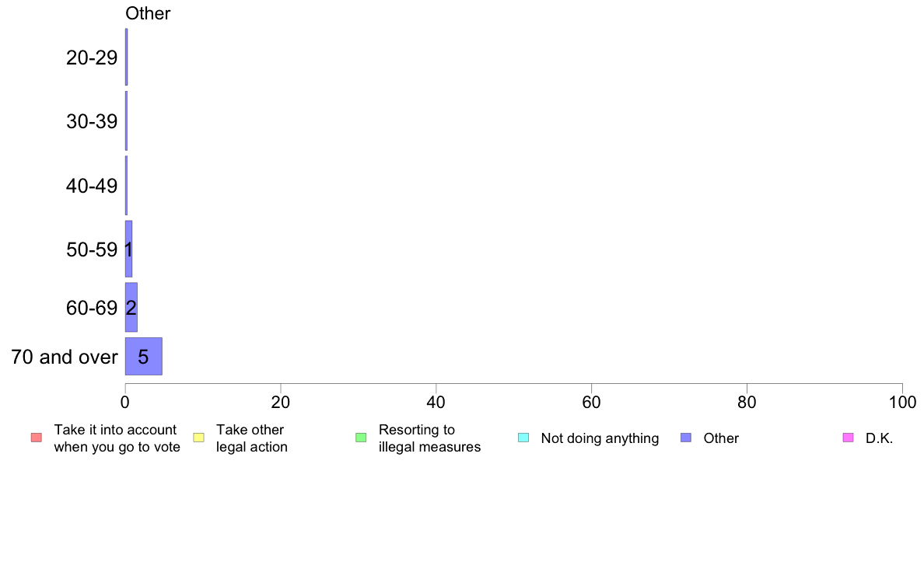The width and height of the screenshot is (924, 572).
Task: Click the yellow 'Take other legal action' swatch
Action: coord(198,438)
